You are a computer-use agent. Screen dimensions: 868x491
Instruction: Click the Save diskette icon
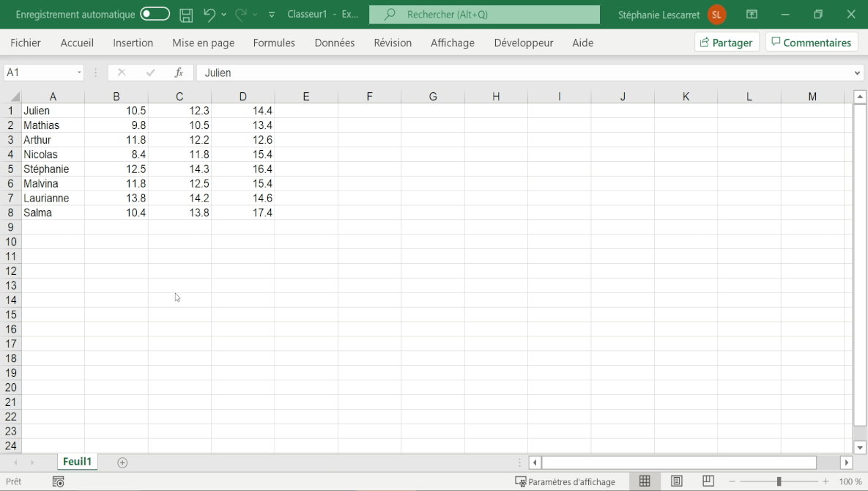[186, 15]
